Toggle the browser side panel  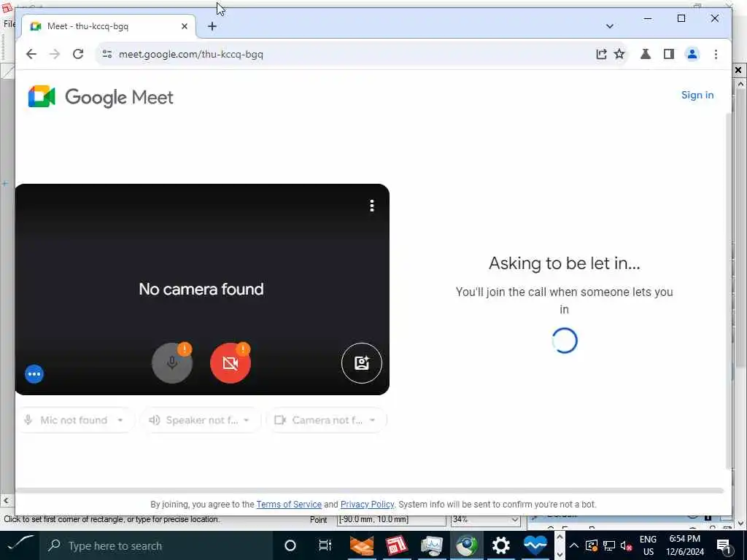click(x=669, y=54)
